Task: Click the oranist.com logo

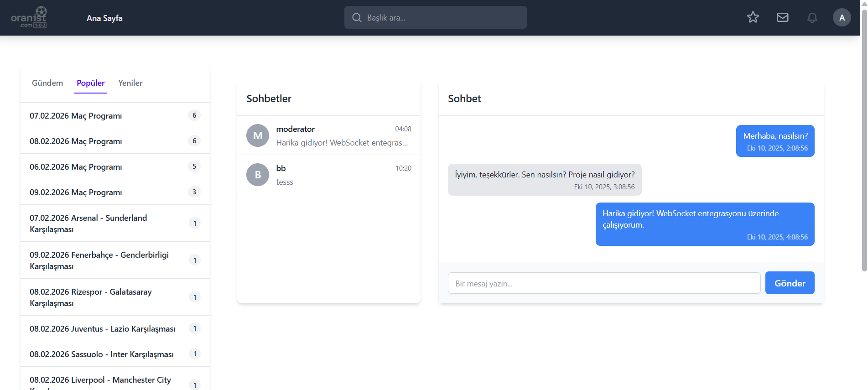Action: point(29,18)
